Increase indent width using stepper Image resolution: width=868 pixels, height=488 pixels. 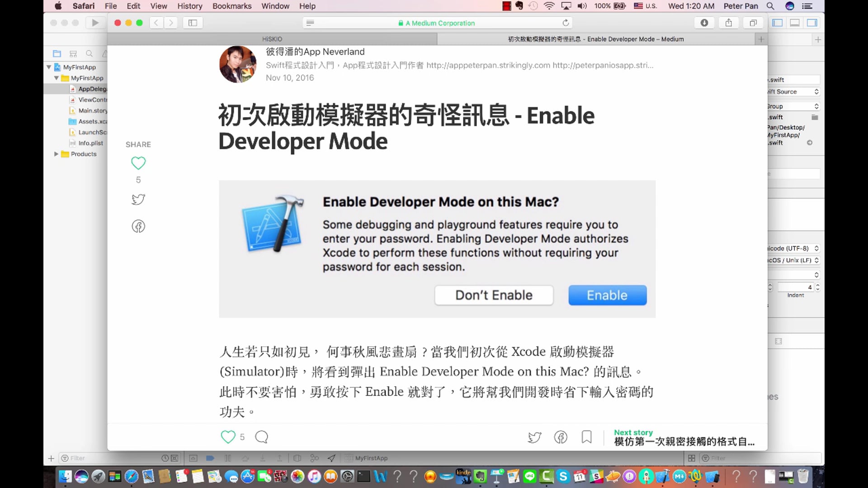point(817,285)
